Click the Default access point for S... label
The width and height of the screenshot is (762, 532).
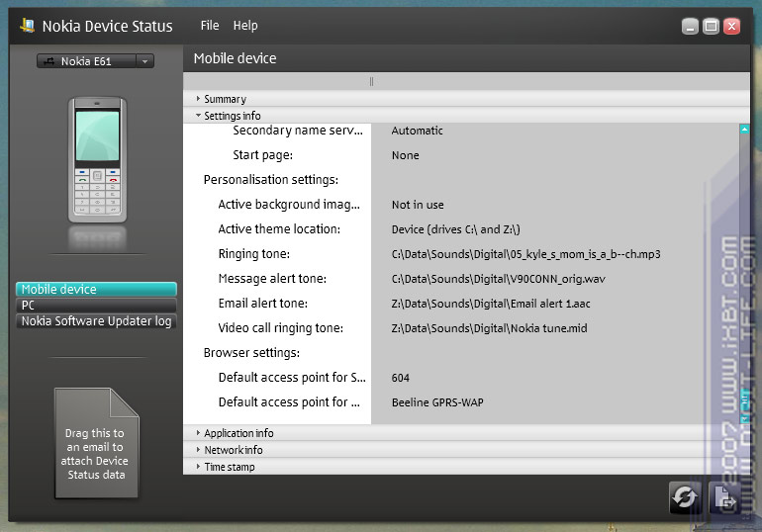tap(292, 377)
